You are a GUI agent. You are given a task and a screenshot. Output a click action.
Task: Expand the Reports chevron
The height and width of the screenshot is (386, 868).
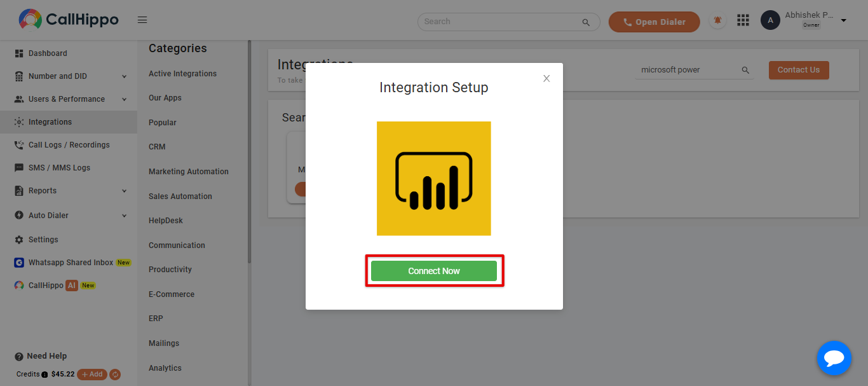[124, 191]
